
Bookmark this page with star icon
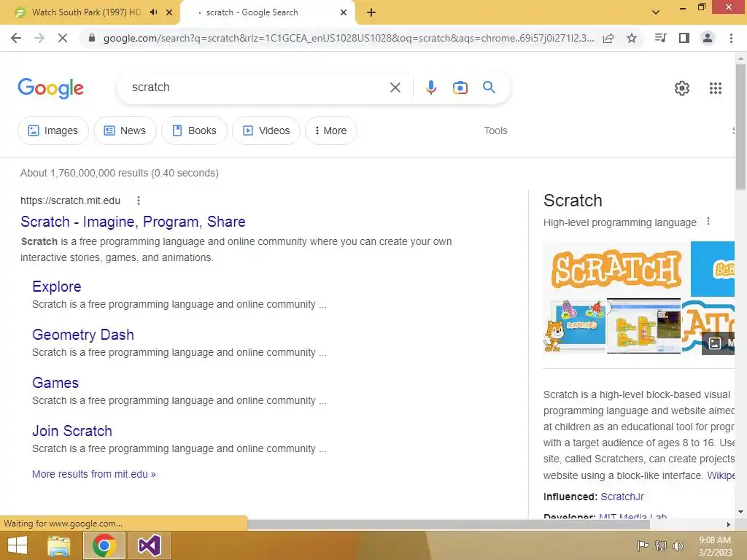[632, 38]
